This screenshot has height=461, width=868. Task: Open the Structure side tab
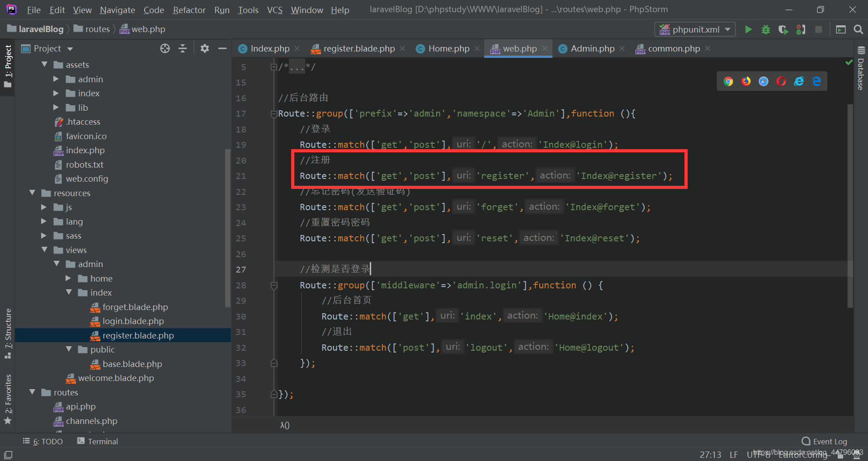pos(8,334)
